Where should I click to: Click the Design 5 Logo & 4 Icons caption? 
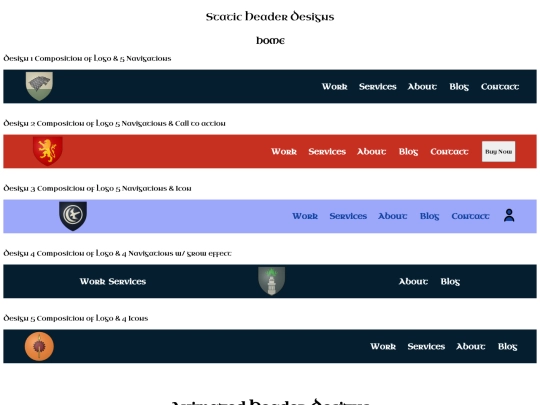click(x=75, y=318)
